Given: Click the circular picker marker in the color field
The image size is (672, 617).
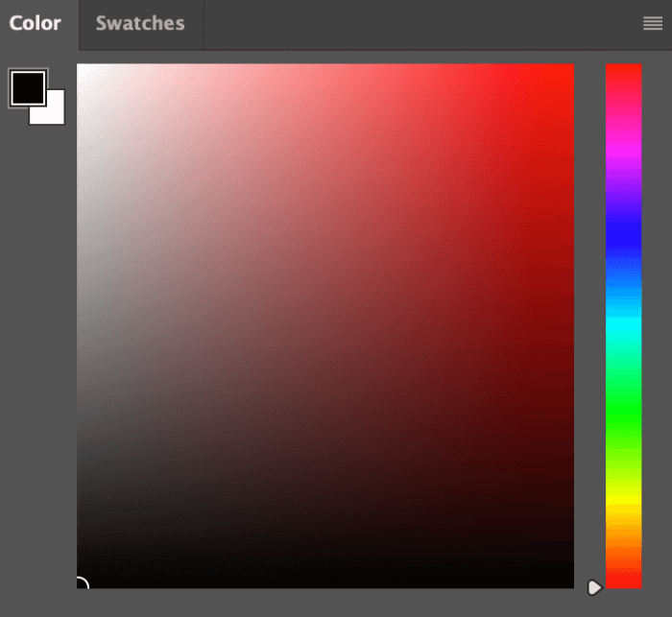Looking at the screenshot, I should click(81, 583).
